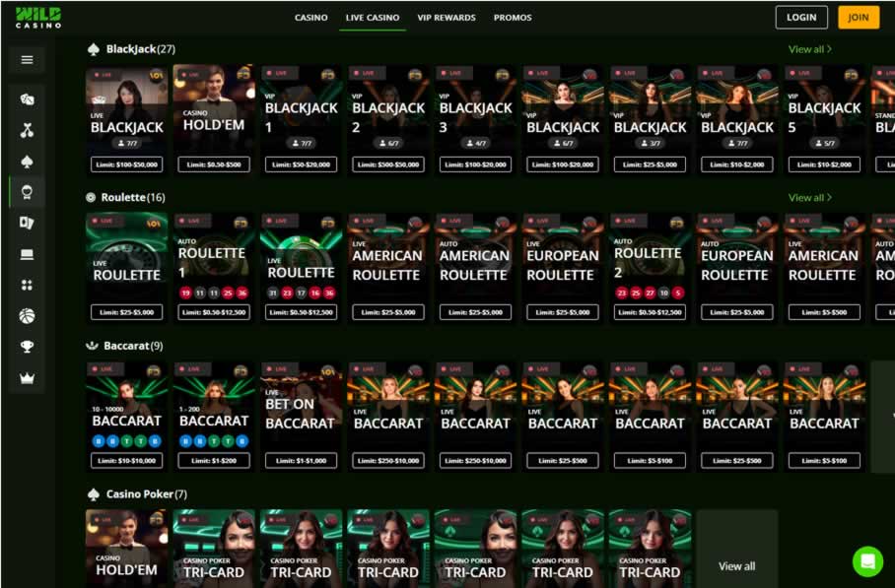
Task: Select the Live Casino tab
Action: (373, 18)
